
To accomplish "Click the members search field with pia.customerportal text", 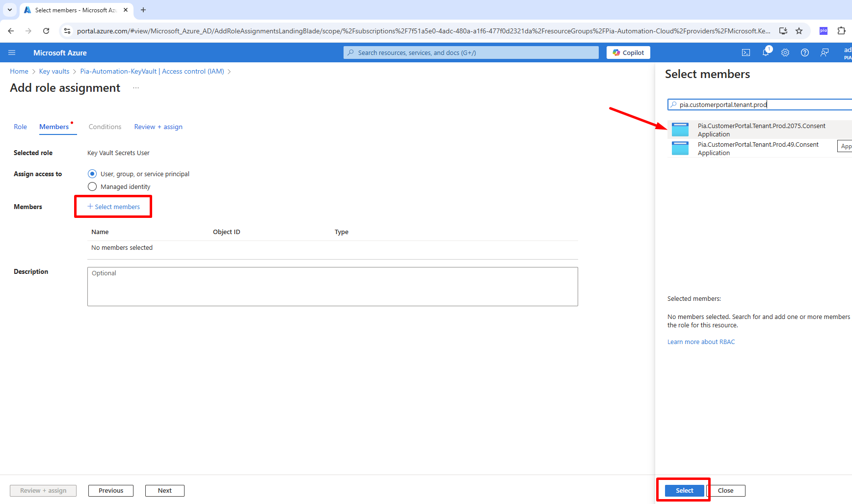I will 761,105.
